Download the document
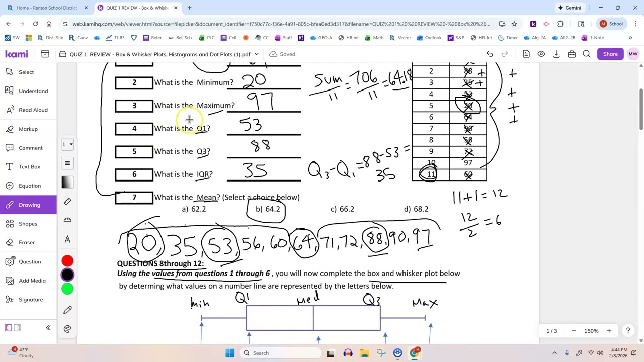644x362 pixels. point(556,54)
